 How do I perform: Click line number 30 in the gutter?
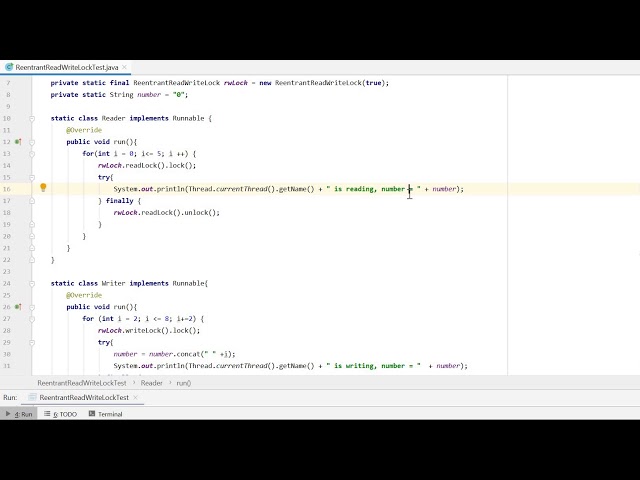point(7,354)
